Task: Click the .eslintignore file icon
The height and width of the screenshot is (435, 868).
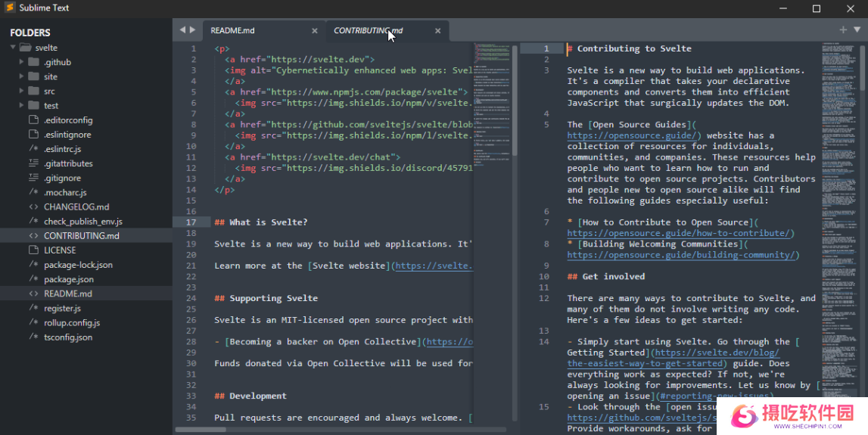Action: click(34, 134)
